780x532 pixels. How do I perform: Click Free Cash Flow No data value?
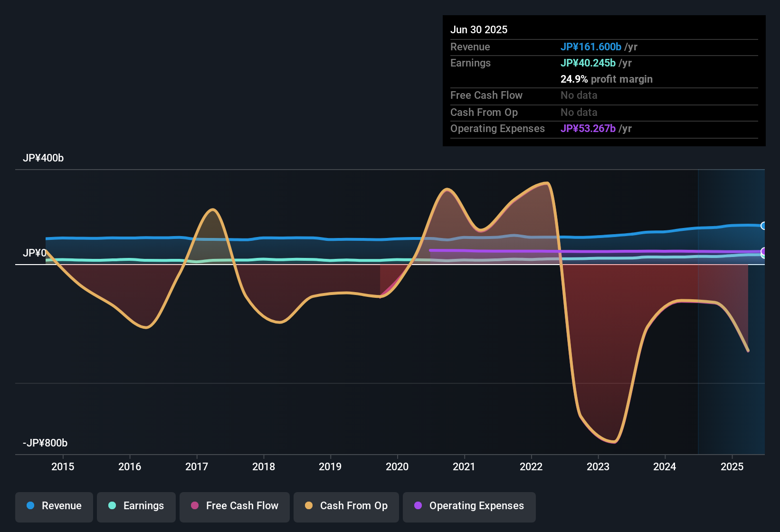pyautogui.click(x=579, y=95)
